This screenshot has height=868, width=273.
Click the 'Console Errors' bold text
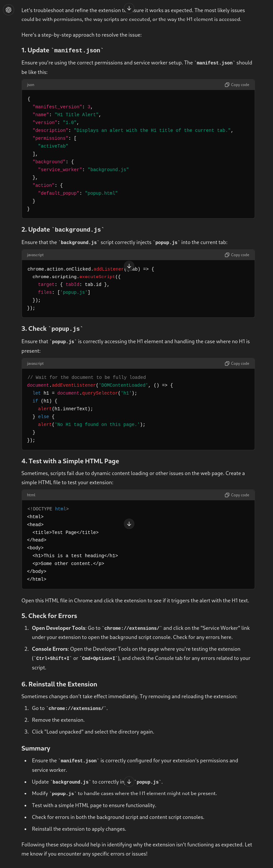coord(50,649)
